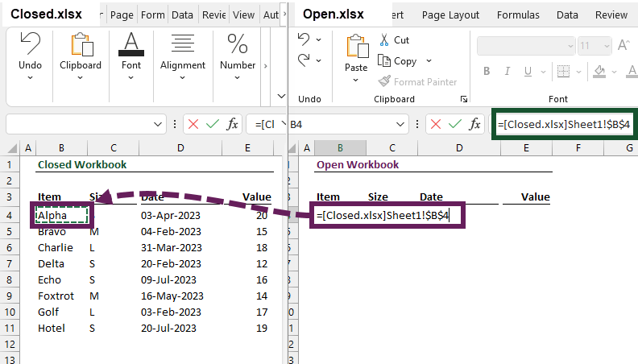This screenshot has height=364, width=638.
Task: Open Review tab in Open.xlsx
Action: click(611, 15)
